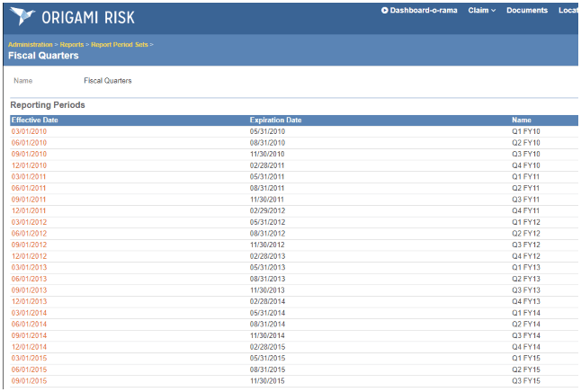Sort by Expiration Date column header
Viewport: 581px width, 392px height.
(275, 120)
